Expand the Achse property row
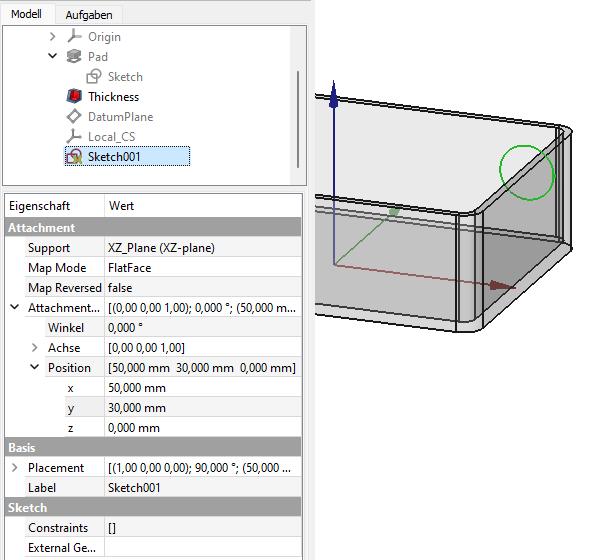Viewport: 600px width, 560px height. point(35,348)
